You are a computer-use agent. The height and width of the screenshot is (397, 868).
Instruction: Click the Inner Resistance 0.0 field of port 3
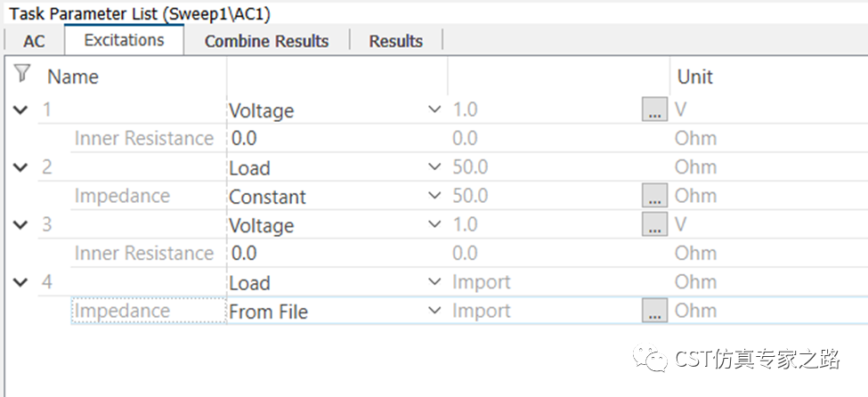[337, 254]
